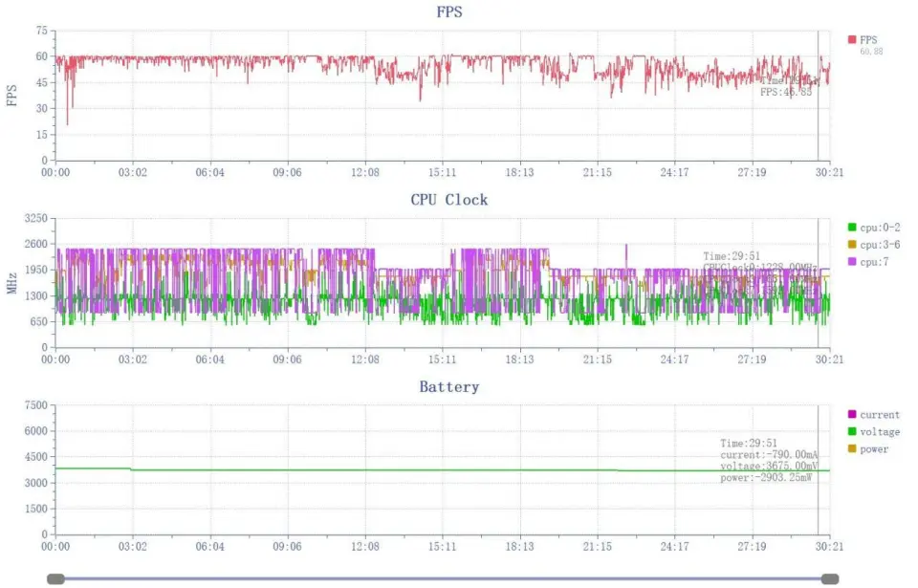Click the CPU Clock chart title
This screenshot has width=918, height=588.
click(x=448, y=200)
